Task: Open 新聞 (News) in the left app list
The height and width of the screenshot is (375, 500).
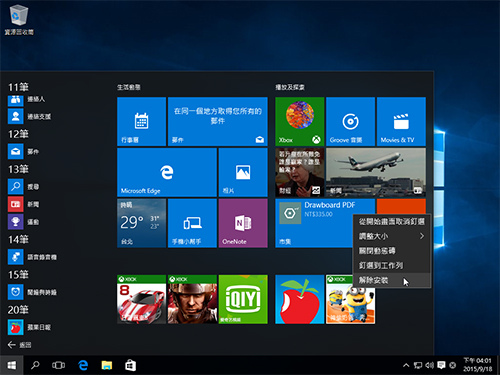Action: tap(23, 204)
